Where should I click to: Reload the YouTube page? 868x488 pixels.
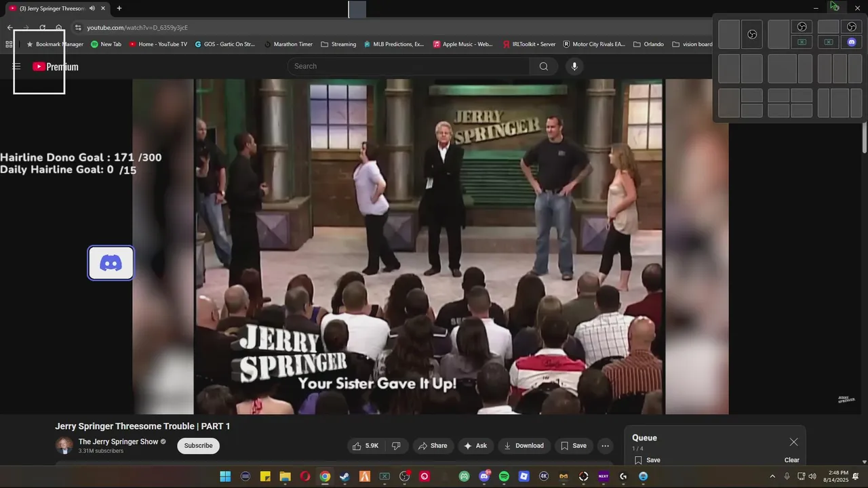pyautogui.click(x=42, y=28)
